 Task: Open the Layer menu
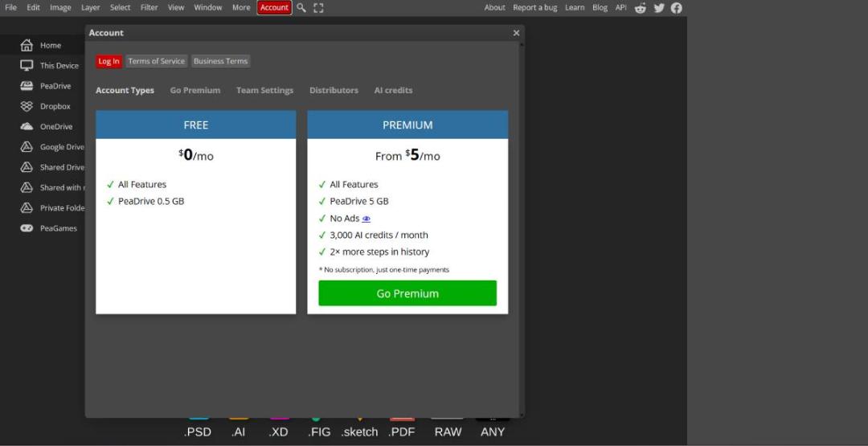pyautogui.click(x=90, y=8)
